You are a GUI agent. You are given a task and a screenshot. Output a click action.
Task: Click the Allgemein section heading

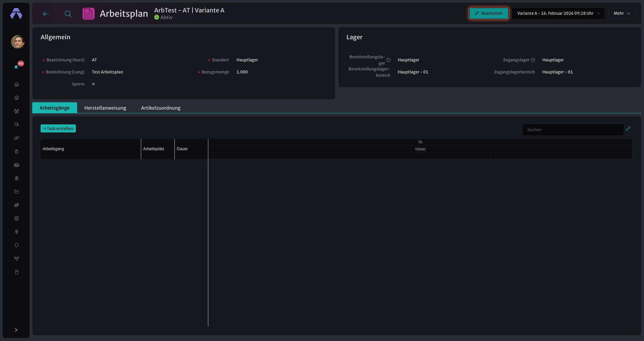(55, 37)
